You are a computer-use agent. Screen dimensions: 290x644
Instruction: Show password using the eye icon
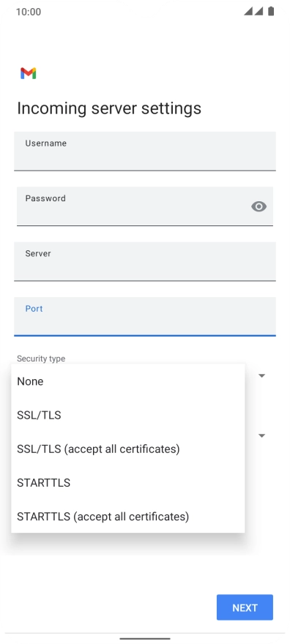point(259,206)
